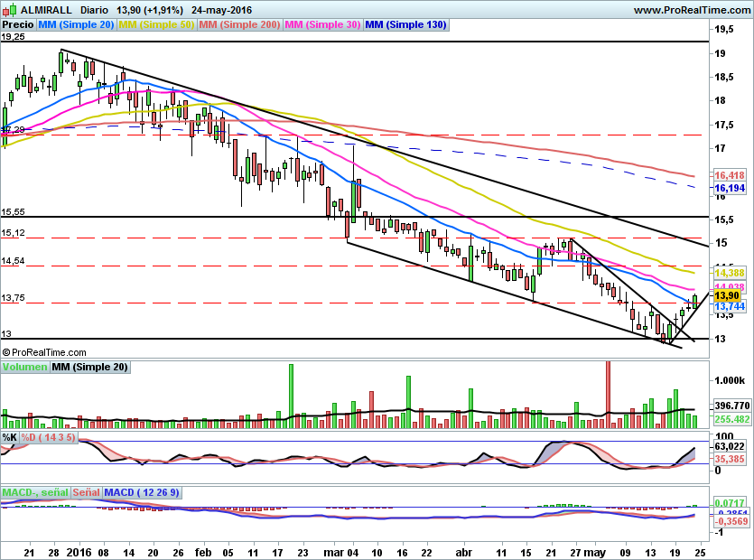754x560 pixels.
Task: Click the Señal label in the MACD panel
Action: point(87,492)
